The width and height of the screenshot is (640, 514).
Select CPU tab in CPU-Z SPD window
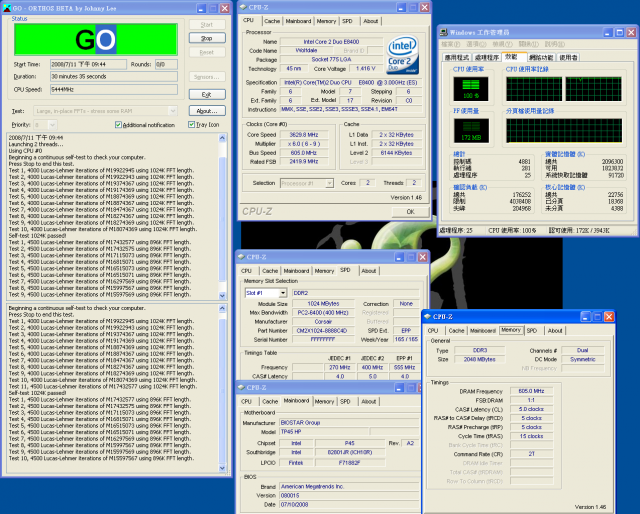tap(247, 271)
